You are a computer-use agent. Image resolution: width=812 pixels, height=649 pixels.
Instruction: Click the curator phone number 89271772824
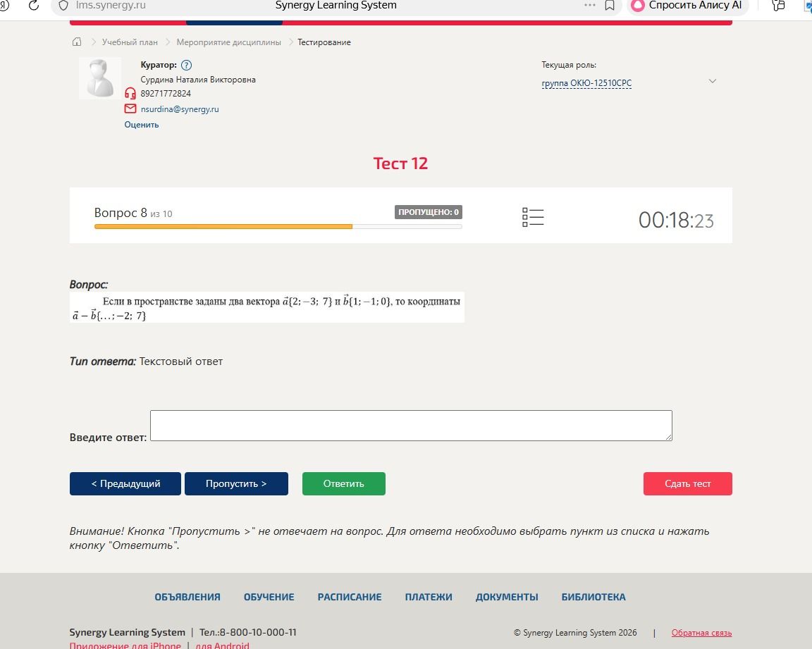[x=166, y=94]
